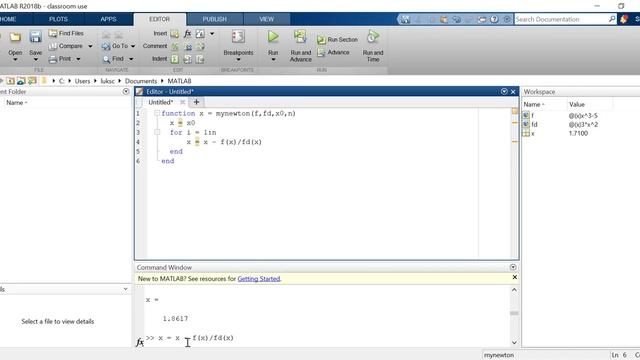Click the increase indent icon

pos(187,59)
